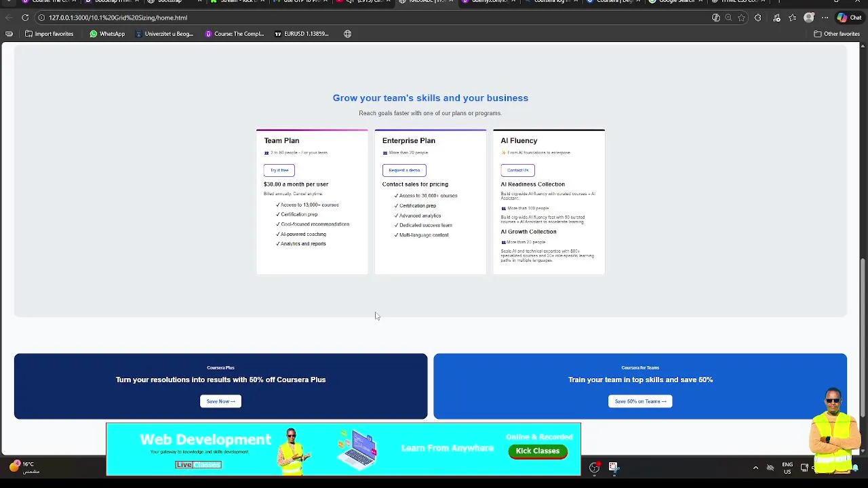Click the globe bookmark icon
This screenshot has height=488, width=868.
tap(347, 34)
